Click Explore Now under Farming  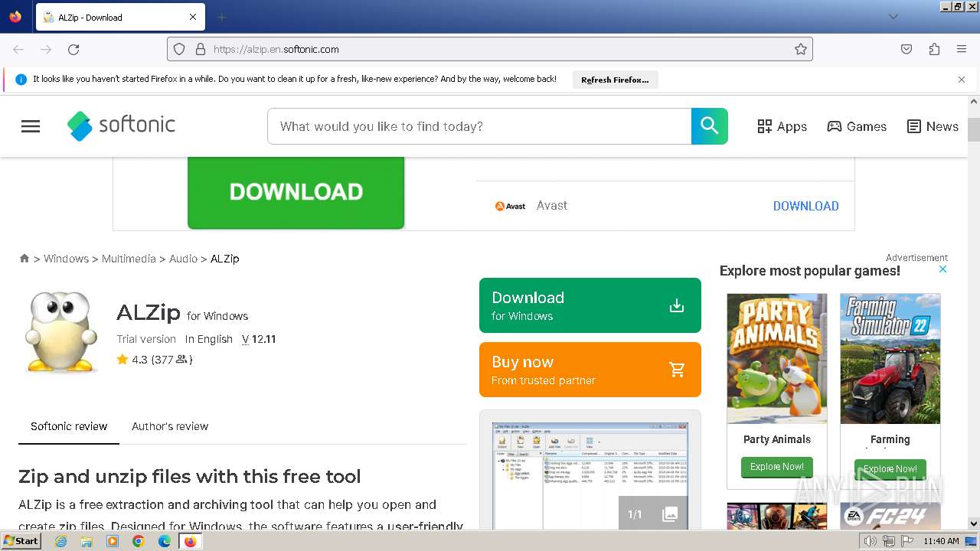tap(890, 469)
